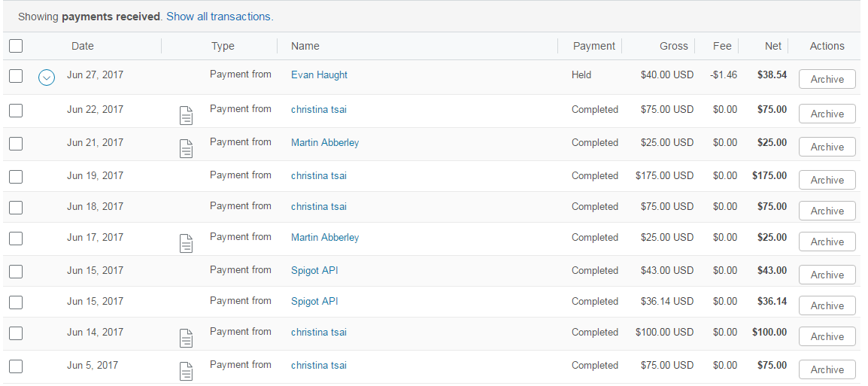
Task: Sort by the Date column header
Action: [83, 46]
